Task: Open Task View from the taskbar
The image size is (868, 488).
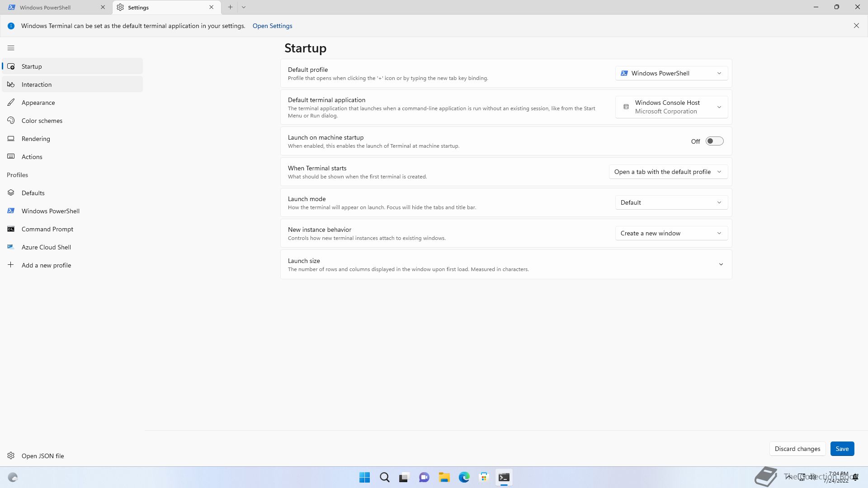Action: point(404,477)
